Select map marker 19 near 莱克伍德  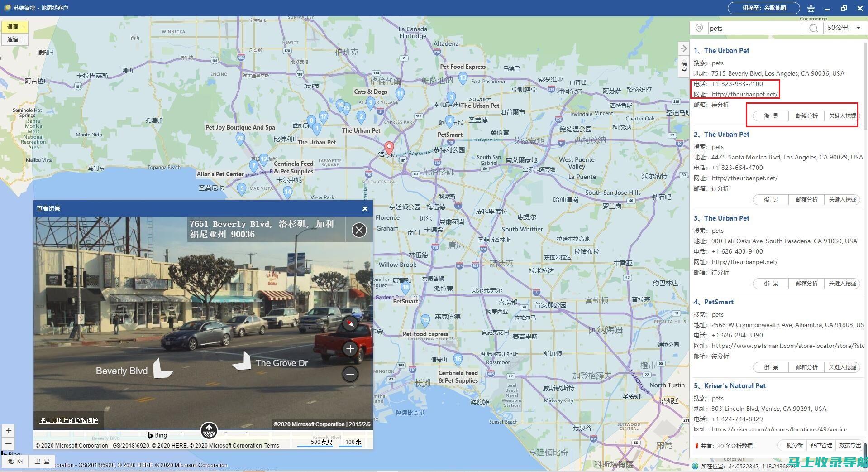(425, 320)
